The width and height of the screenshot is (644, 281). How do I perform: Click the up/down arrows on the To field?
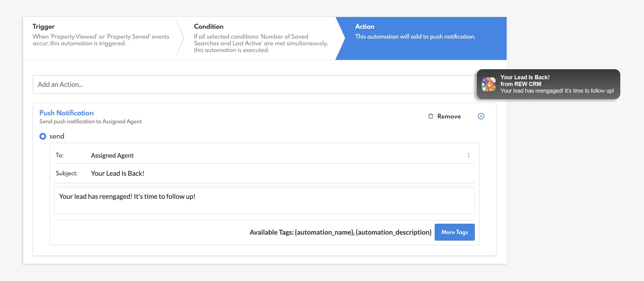468,156
